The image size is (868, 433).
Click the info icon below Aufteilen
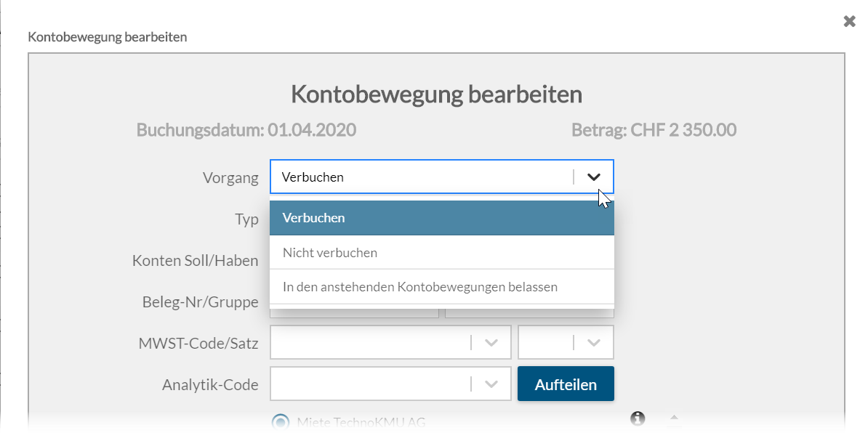[x=638, y=418]
